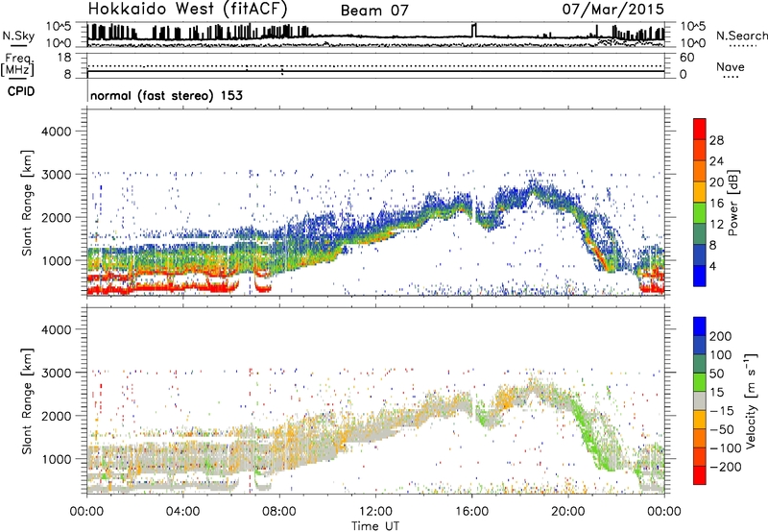Image resolution: width=768 pixels, height=532 pixels.
Task: Click the 'CPID' label
Action: (21, 91)
